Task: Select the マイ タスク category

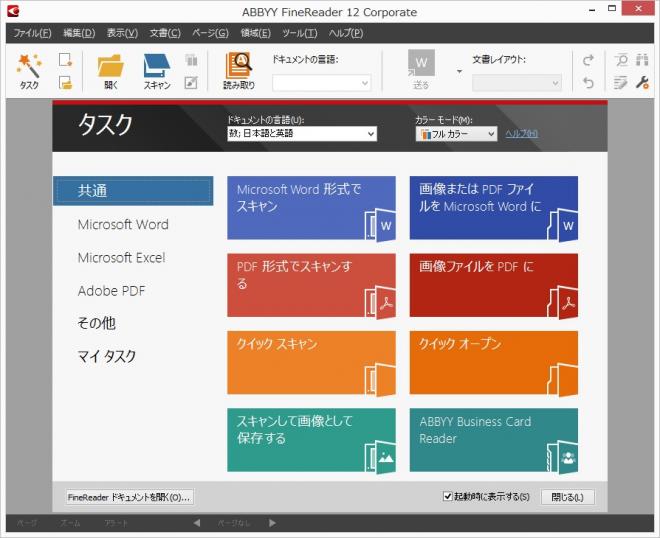Action: [106, 356]
